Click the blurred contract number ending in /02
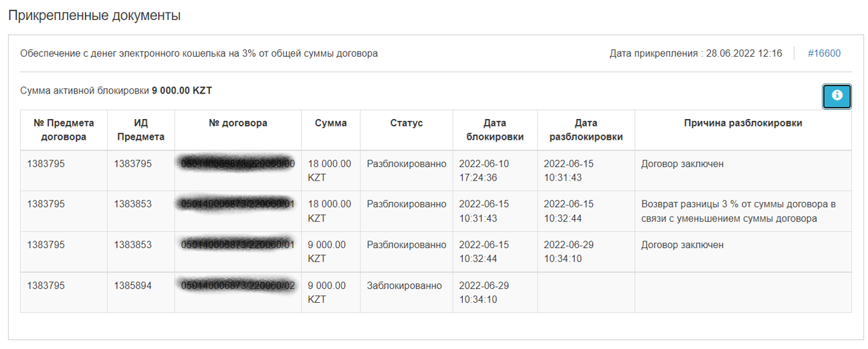Screen dimensions: 868x349 click(237, 285)
